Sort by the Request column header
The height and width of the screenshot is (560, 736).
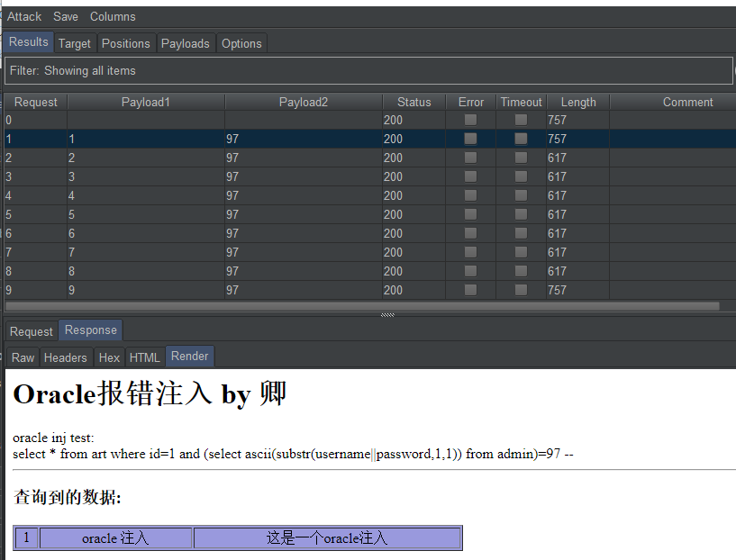36,103
